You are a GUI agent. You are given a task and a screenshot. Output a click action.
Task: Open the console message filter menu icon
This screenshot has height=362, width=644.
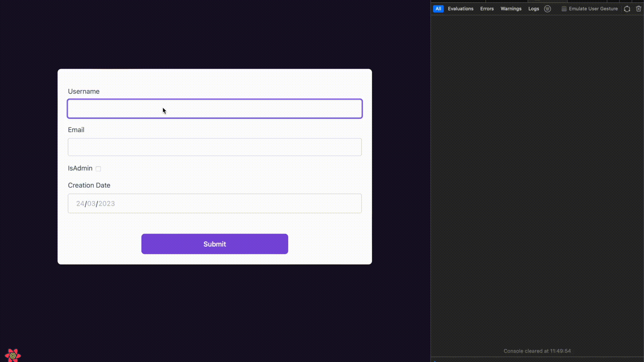pyautogui.click(x=547, y=9)
